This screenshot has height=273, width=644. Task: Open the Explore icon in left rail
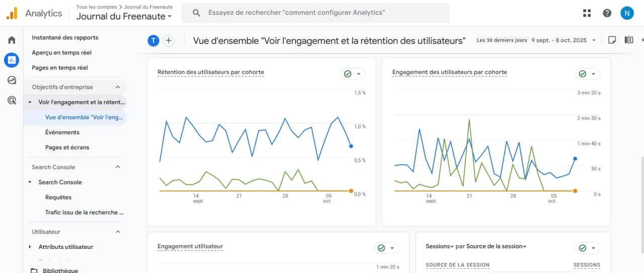12,80
